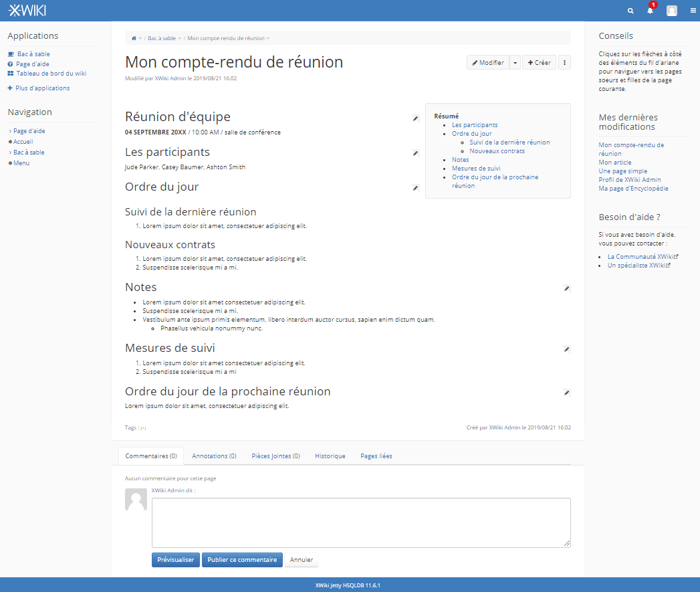The height and width of the screenshot is (592, 700).
Task: Expand the breadcrumb arrow after 'Mon compte-rendu de réunion'
Action: tap(268, 38)
